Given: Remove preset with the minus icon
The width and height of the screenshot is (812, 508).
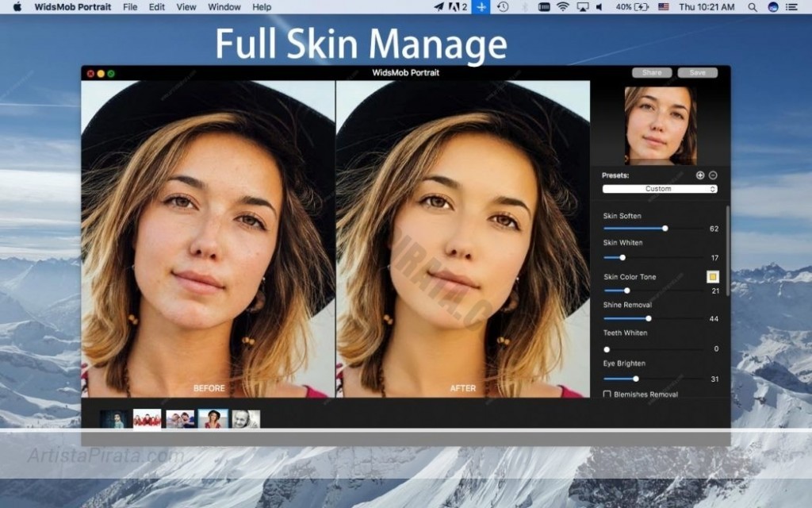Looking at the screenshot, I should coord(713,175).
